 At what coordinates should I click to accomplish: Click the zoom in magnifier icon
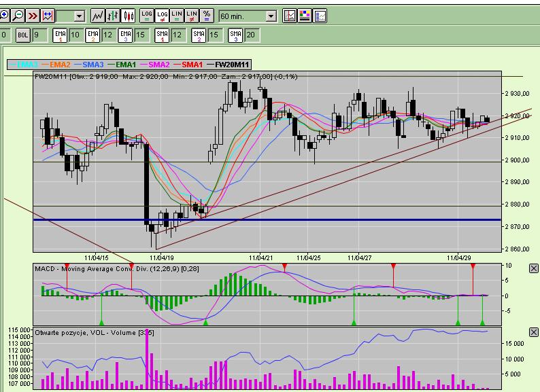click(x=4, y=16)
